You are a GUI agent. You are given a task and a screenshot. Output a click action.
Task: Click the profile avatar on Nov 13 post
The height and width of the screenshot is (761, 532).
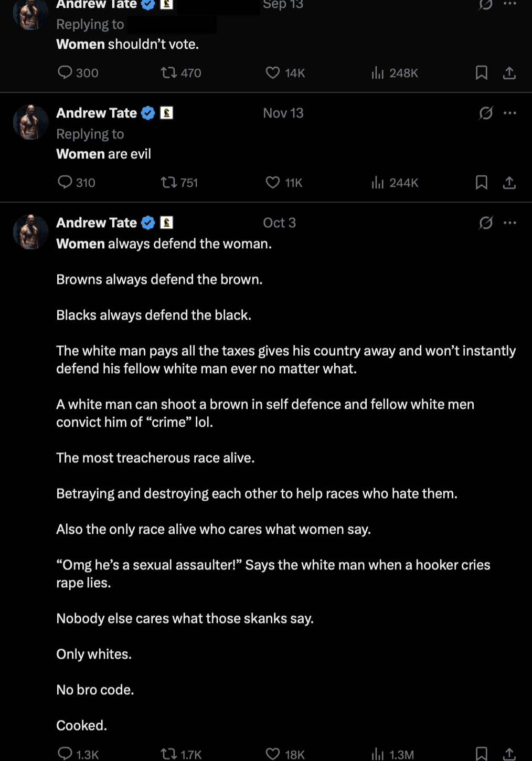[30, 122]
